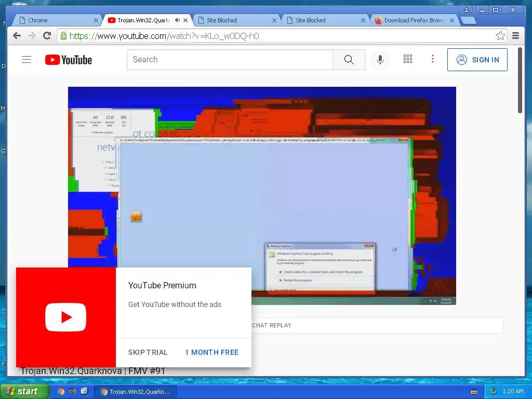This screenshot has height=399, width=532.
Task: Click the system tray clock 1:20 AM
Action: click(513, 391)
